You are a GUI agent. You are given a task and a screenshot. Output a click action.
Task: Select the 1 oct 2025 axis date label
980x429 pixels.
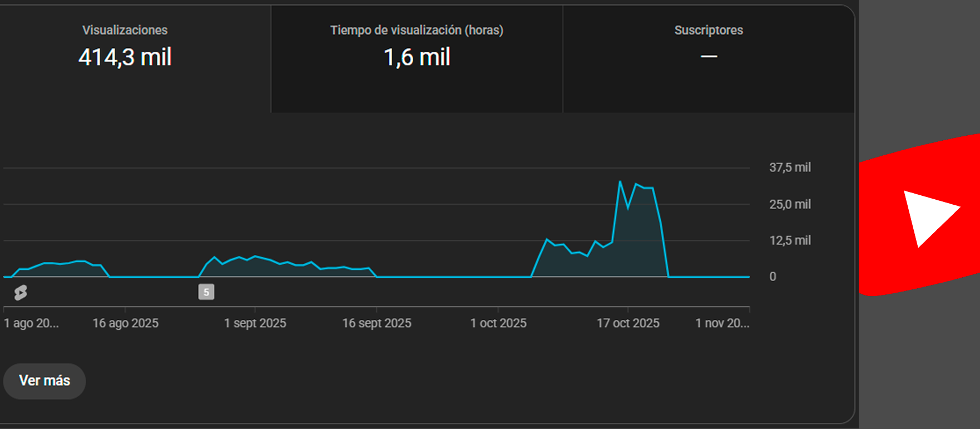coord(498,323)
